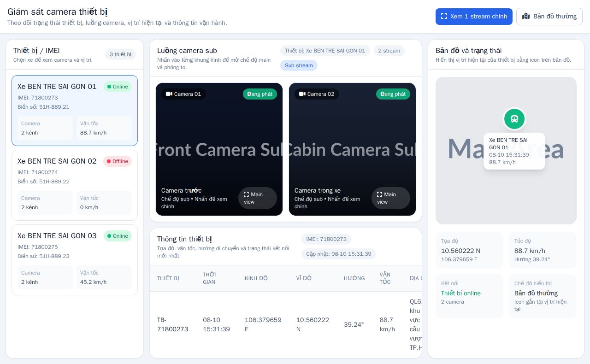Click the HƯỚNG column header
This screenshot has height=364, width=590.
click(354, 278)
